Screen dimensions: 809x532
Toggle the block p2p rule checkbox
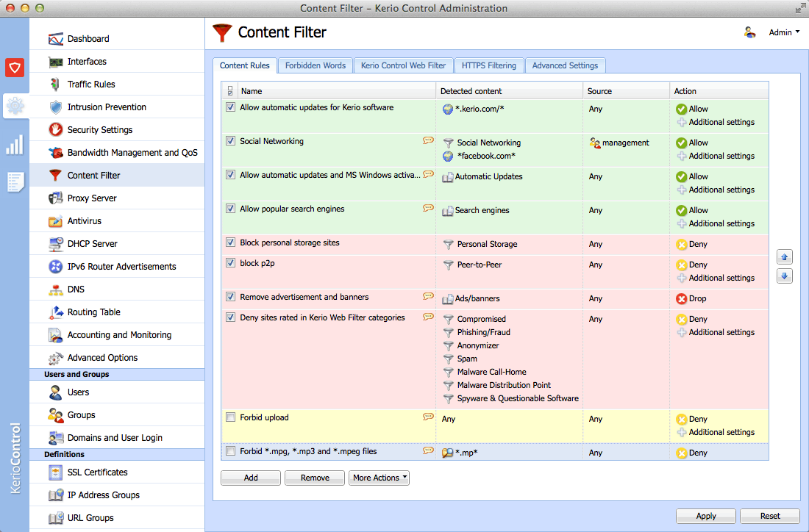231,263
